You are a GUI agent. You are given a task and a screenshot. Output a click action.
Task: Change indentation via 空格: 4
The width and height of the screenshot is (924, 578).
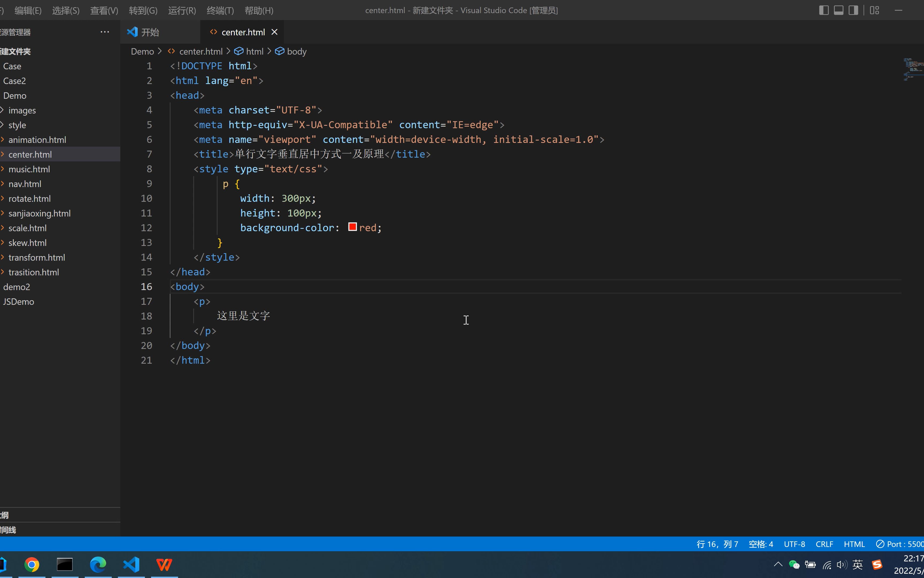pos(761,544)
